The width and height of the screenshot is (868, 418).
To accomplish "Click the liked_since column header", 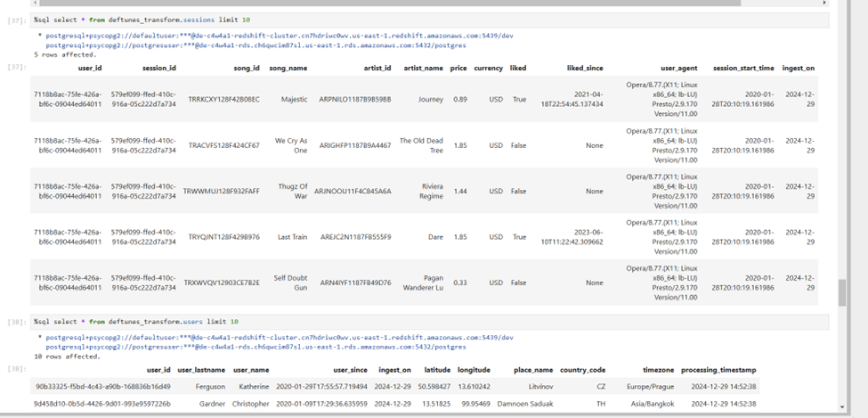I will pyautogui.click(x=585, y=68).
